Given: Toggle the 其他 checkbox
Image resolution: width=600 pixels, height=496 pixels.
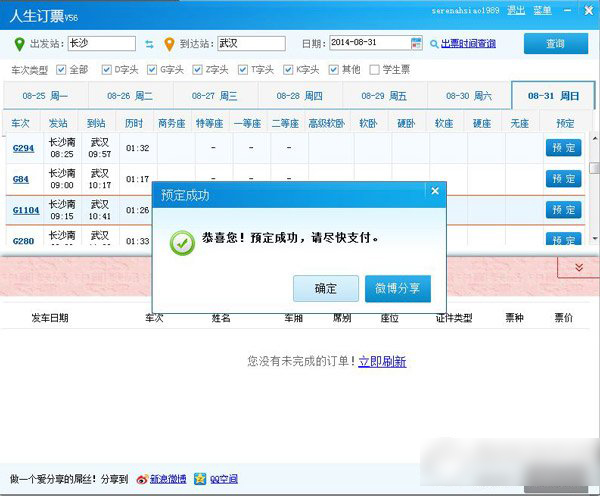Looking at the screenshot, I should [333, 70].
